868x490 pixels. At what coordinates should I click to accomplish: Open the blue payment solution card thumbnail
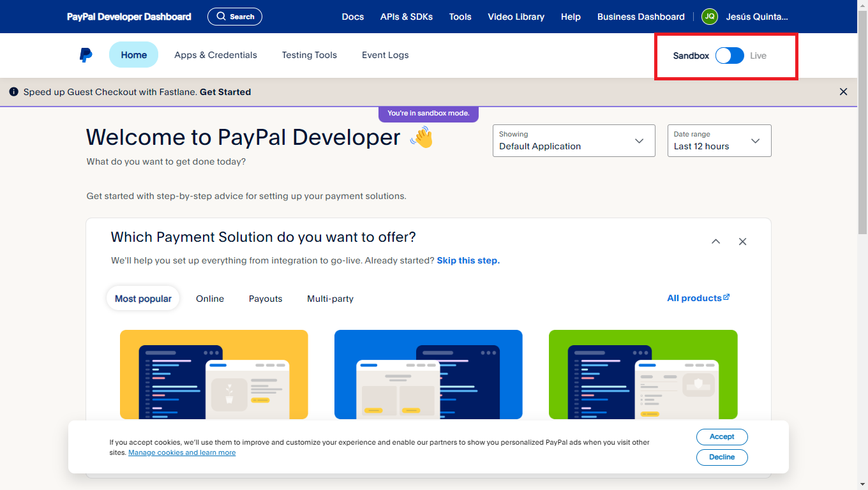(x=428, y=375)
